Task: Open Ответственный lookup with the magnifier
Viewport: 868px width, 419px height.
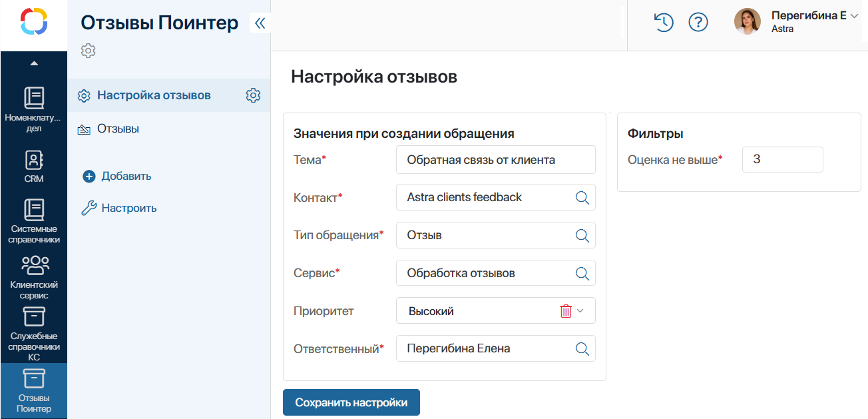Action: pos(582,348)
